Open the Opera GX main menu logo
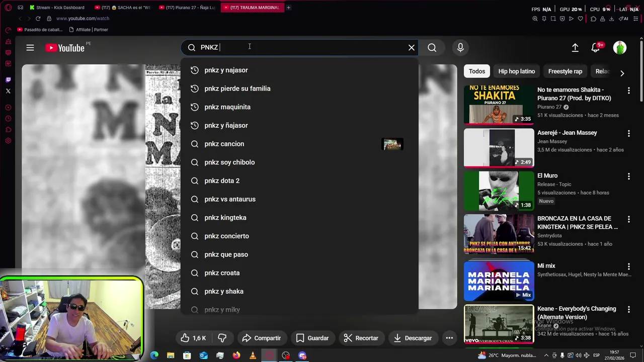The width and height of the screenshot is (644, 362). 8,8
